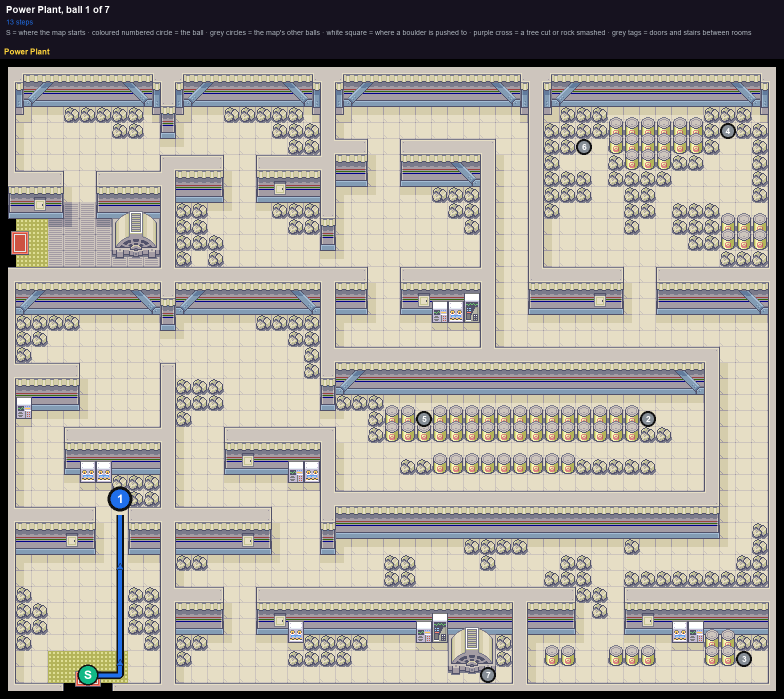Click the title "Power Plant, ball 1 of 7"
Screen dimensions: 784x699
(58, 9)
